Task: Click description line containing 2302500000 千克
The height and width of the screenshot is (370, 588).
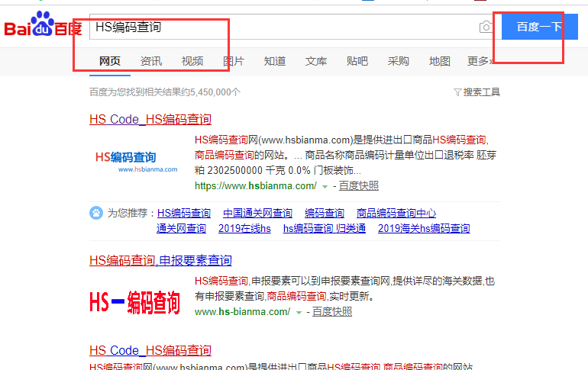Action: pos(277,170)
